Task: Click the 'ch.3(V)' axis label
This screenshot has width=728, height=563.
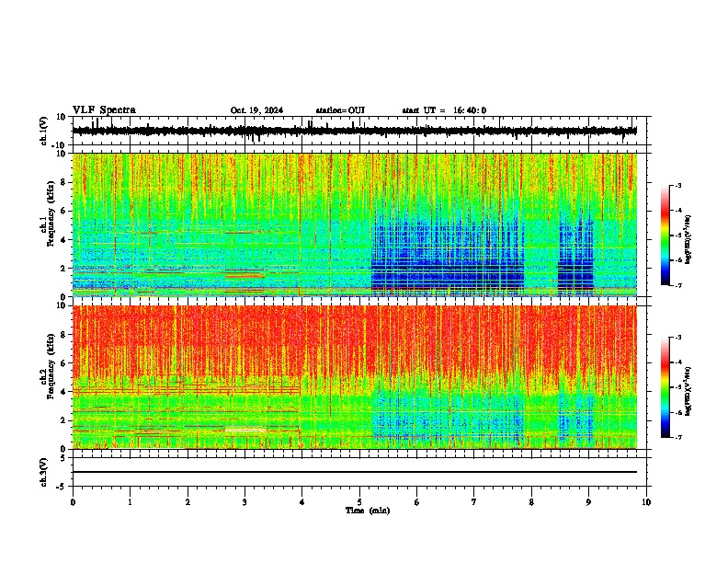Action: (43, 472)
